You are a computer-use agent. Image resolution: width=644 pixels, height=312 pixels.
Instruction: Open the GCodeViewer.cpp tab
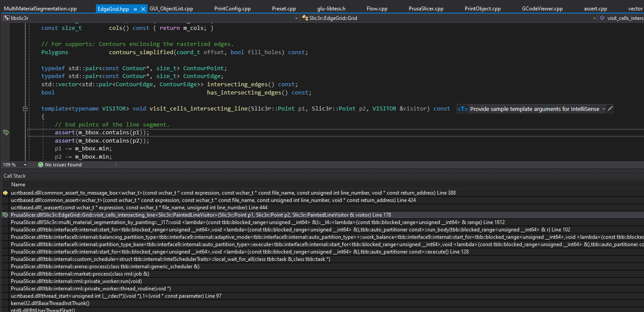[x=542, y=9]
